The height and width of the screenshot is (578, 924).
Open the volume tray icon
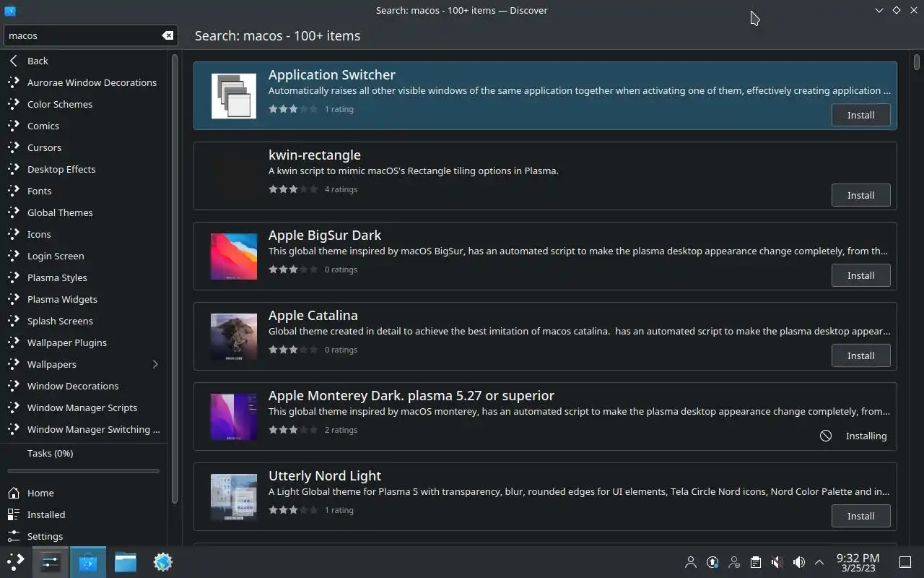(x=798, y=562)
